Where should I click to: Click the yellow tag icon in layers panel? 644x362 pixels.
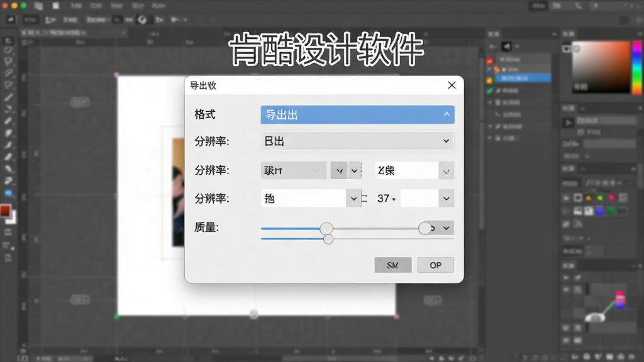click(489, 80)
